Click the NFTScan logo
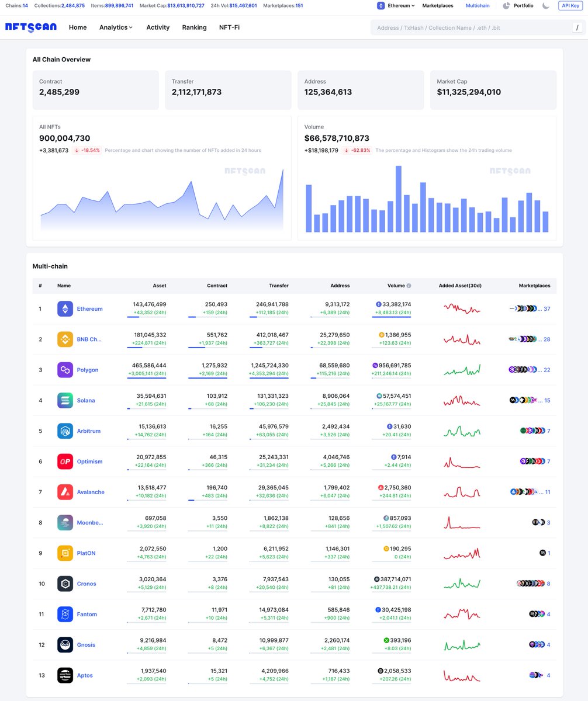 tap(32, 27)
